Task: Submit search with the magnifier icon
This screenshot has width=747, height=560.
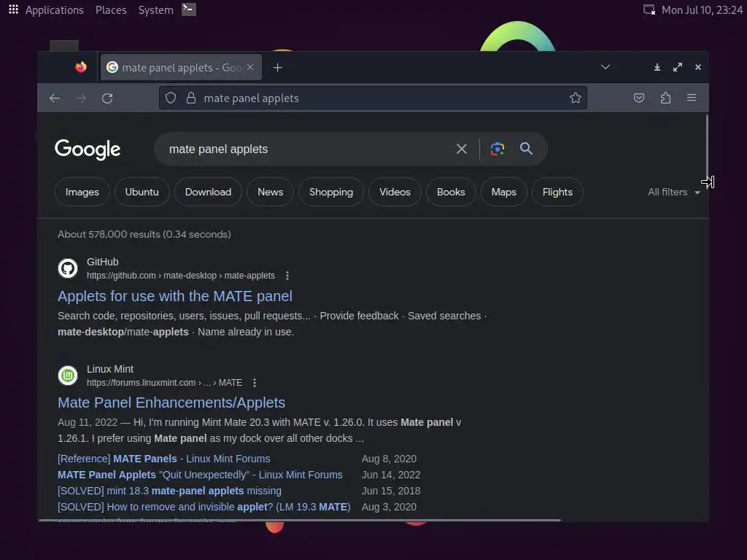Action: 526,149
